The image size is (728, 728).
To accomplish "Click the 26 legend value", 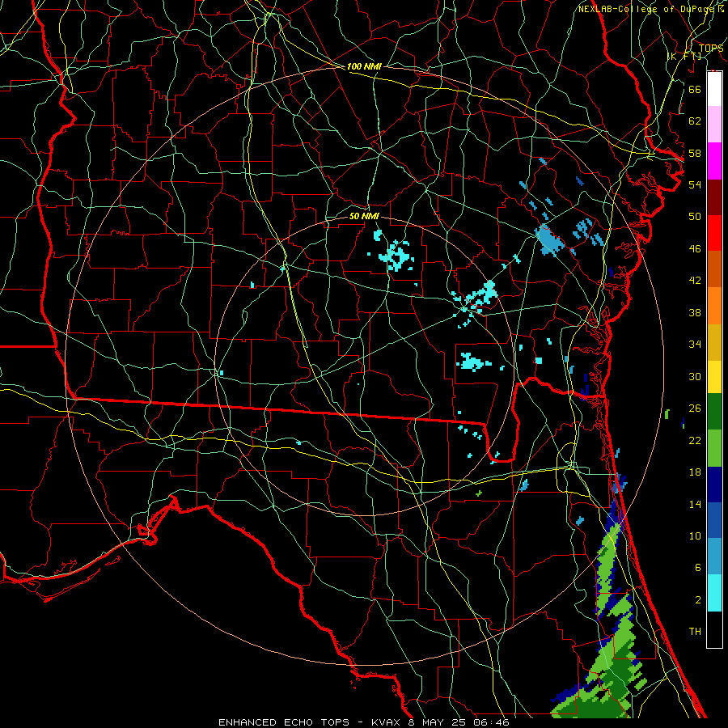I will [695, 408].
